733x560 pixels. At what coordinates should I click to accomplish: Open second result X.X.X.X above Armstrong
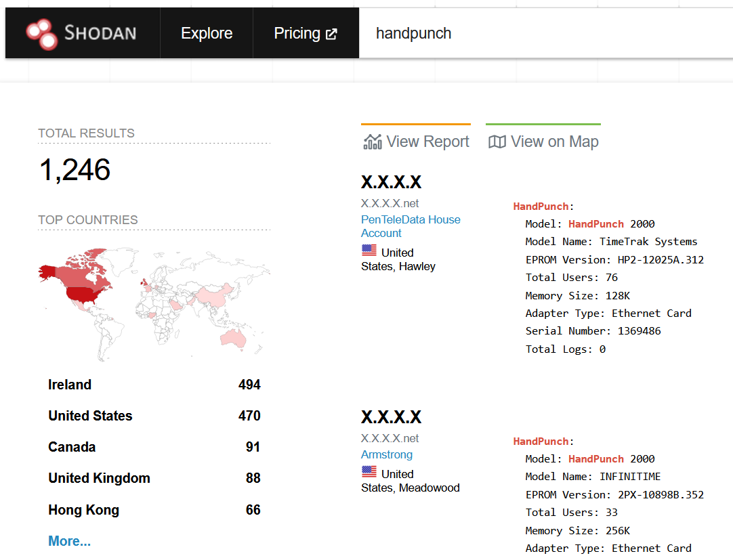click(x=392, y=417)
